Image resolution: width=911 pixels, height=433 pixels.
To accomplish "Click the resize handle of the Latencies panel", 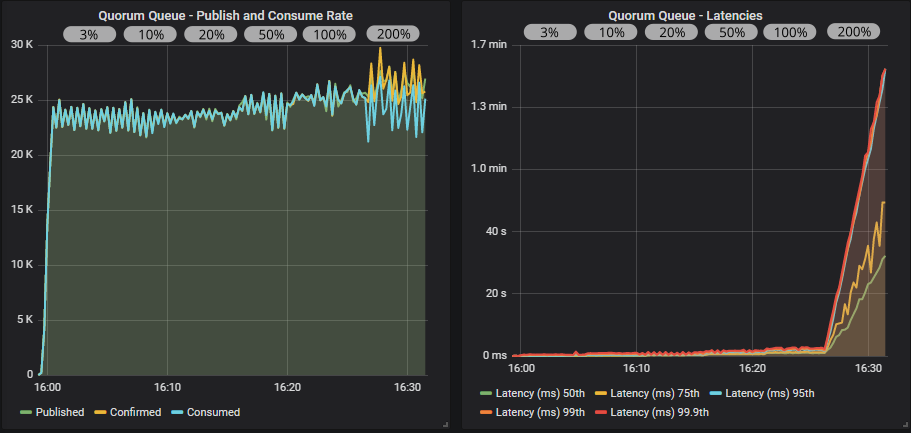I will click(903, 425).
